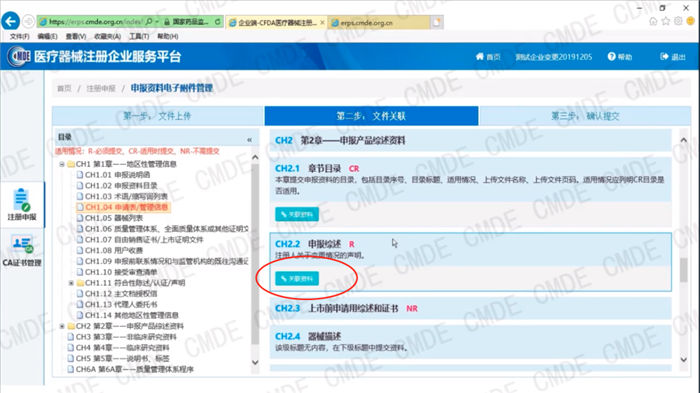Click the content panel scrollbar thumb
Screen dimensions: 700x393
683,270
